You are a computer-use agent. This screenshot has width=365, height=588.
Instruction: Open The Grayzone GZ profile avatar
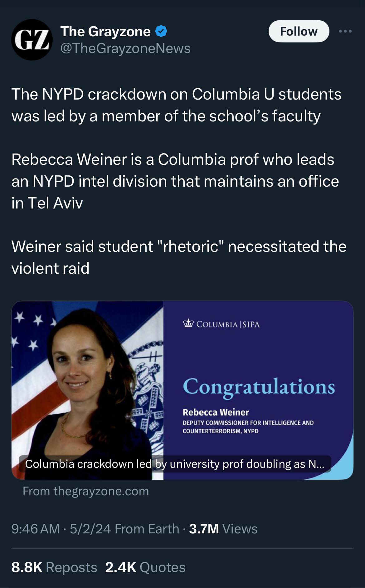coord(32,40)
